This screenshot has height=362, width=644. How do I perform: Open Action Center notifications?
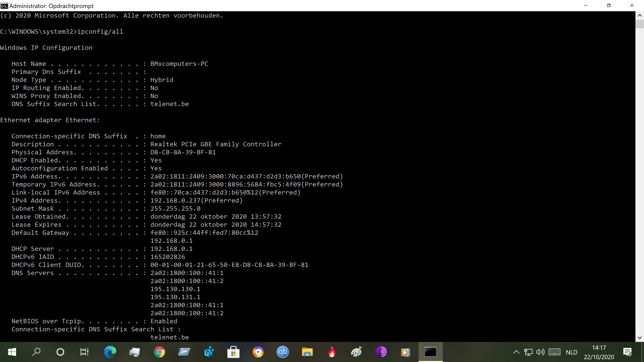click(x=628, y=352)
